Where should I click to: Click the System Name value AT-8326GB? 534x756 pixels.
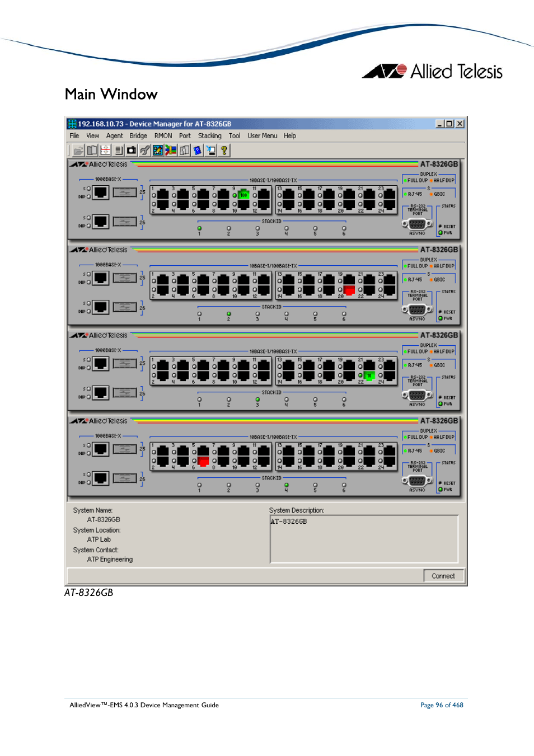pos(104,520)
